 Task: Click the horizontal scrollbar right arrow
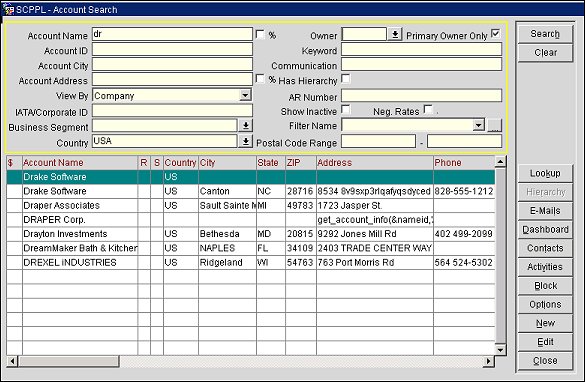pos(488,361)
